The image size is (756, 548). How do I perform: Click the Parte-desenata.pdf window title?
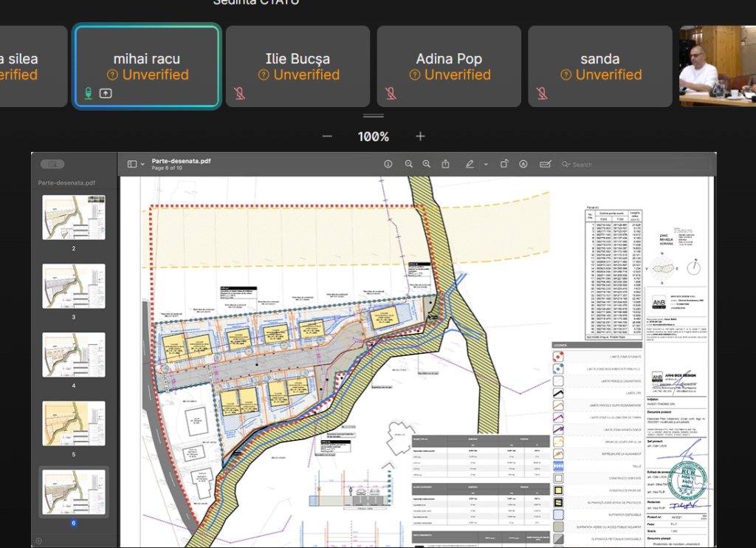pos(181,161)
